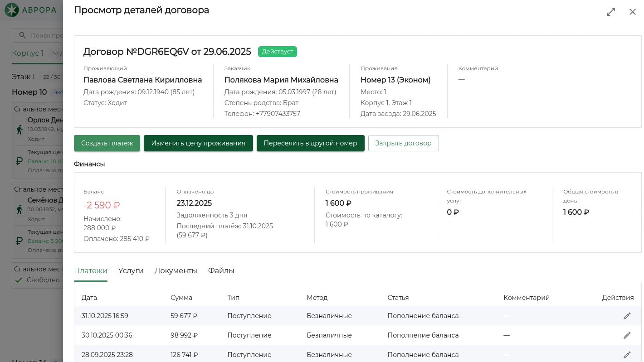
Task: Click Переселить в другой номер
Action: [x=310, y=143]
